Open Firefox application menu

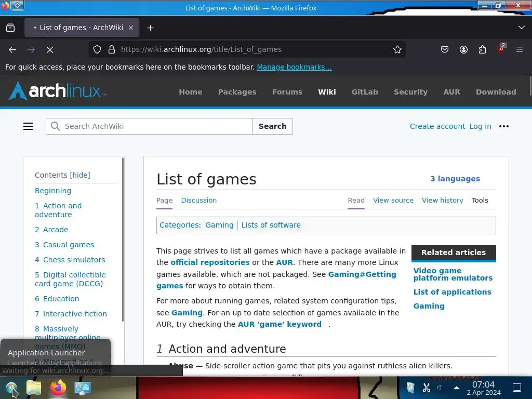click(x=520, y=49)
